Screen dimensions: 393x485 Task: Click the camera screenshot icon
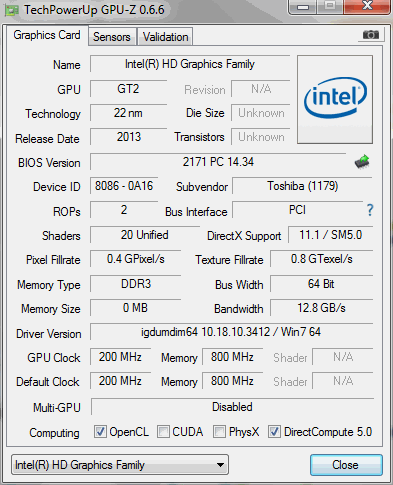(371, 35)
